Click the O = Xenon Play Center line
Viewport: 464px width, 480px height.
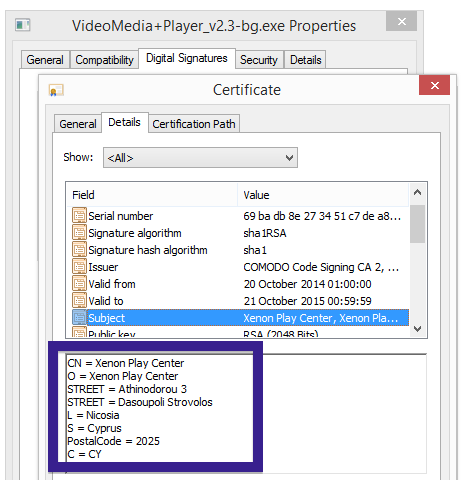[123, 376]
